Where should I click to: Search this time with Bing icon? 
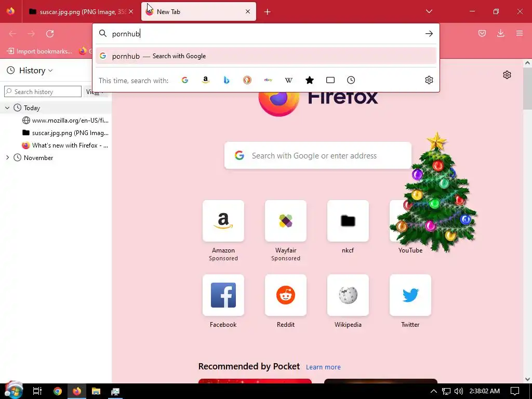[227, 80]
